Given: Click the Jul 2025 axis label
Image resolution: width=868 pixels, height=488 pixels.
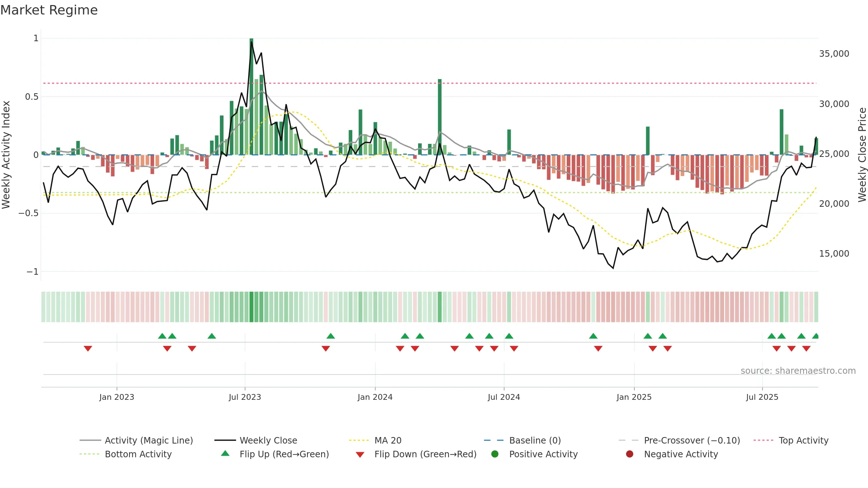Looking at the screenshot, I should [762, 397].
